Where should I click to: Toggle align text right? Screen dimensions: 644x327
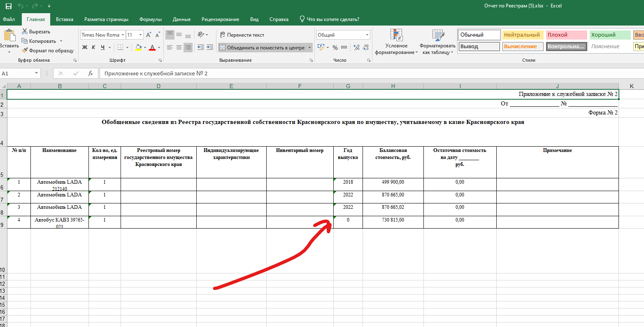click(x=188, y=47)
